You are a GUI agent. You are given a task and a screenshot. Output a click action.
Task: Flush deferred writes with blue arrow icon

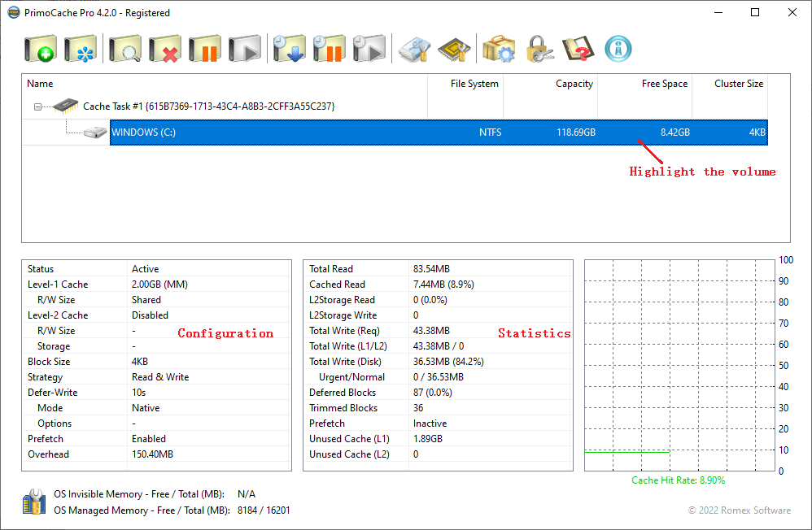point(290,49)
